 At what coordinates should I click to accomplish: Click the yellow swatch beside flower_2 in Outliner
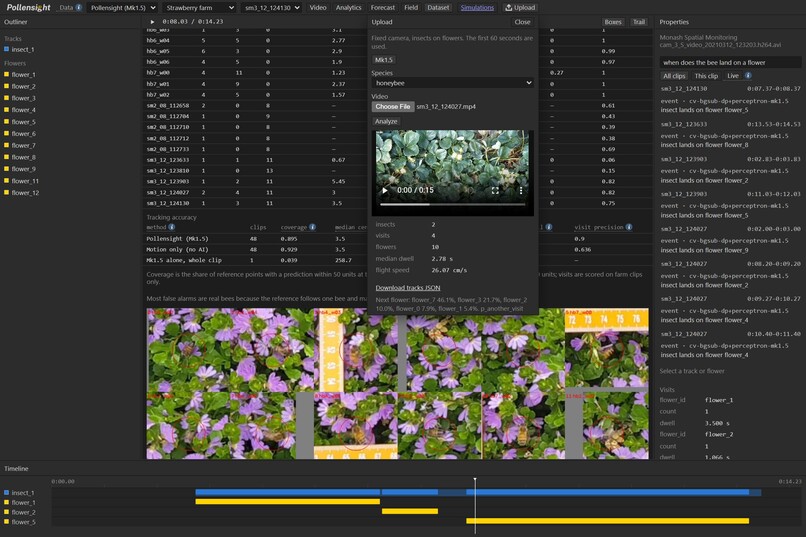point(7,86)
